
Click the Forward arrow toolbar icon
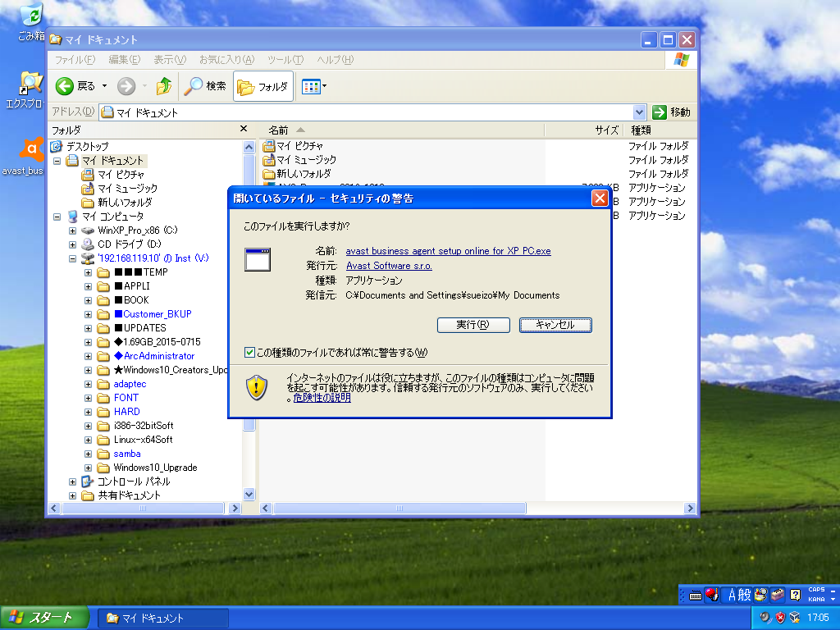click(126, 86)
